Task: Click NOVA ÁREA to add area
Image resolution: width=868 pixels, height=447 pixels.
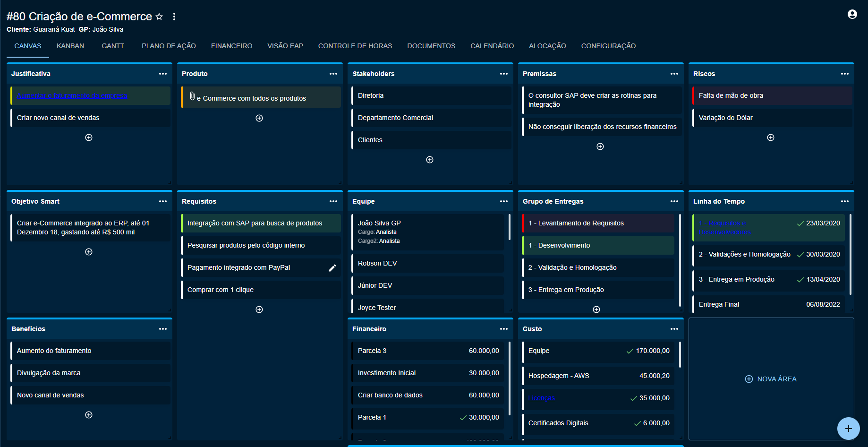Action: (x=771, y=379)
